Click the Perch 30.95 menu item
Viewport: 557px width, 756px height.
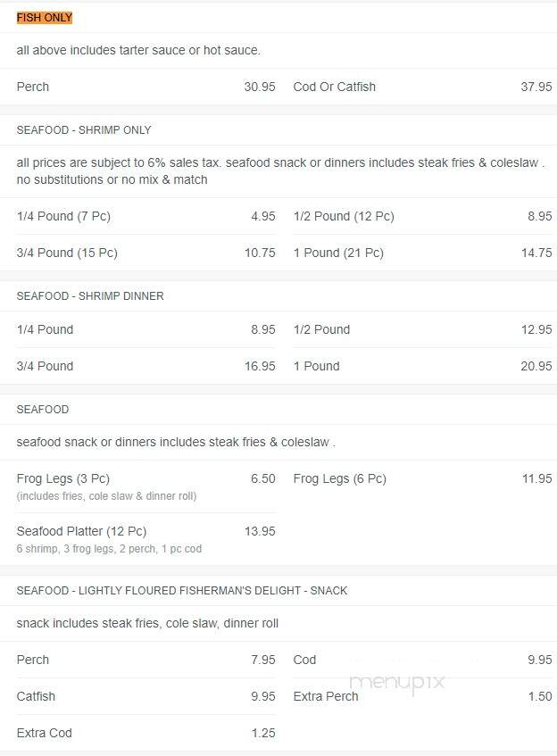point(145,87)
